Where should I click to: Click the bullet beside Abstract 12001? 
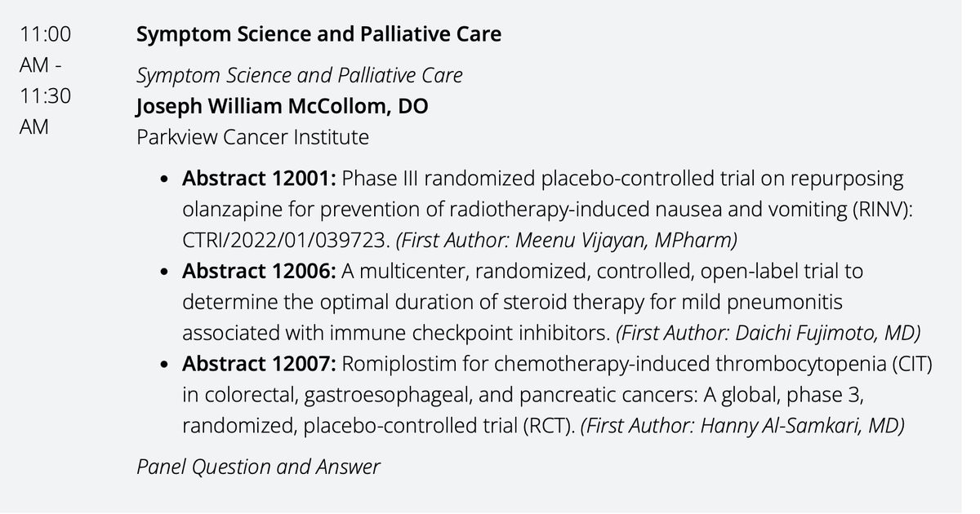tap(166, 179)
